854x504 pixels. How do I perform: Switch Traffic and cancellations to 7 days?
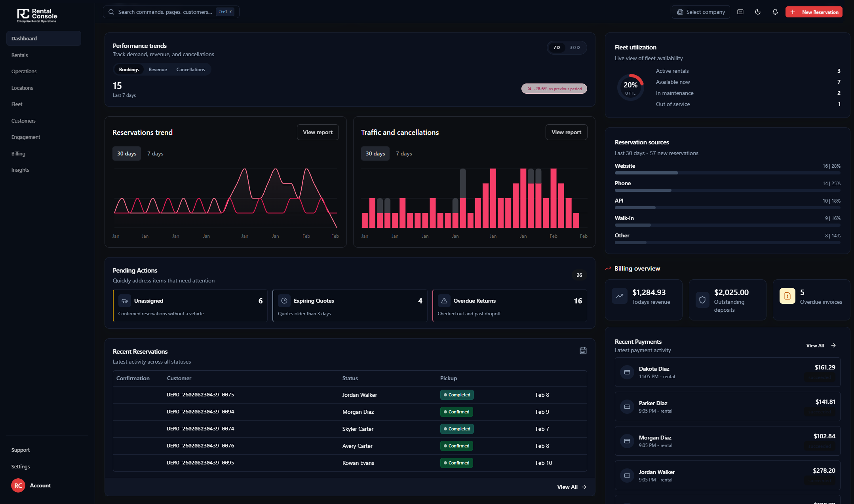coord(404,153)
